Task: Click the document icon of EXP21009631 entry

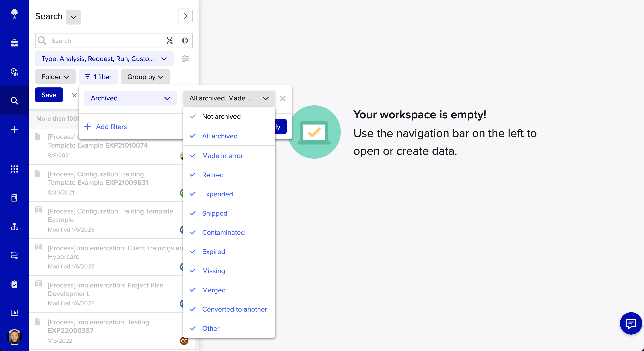Action: (38, 174)
